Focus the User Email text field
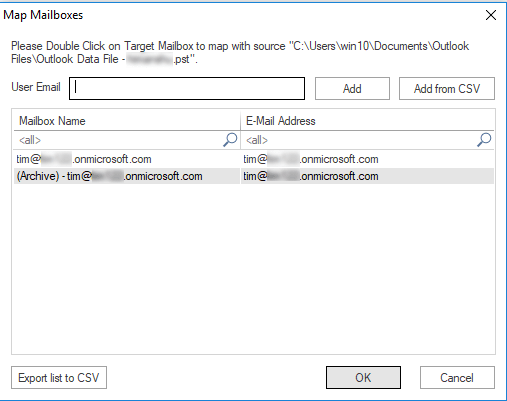 [x=187, y=88]
